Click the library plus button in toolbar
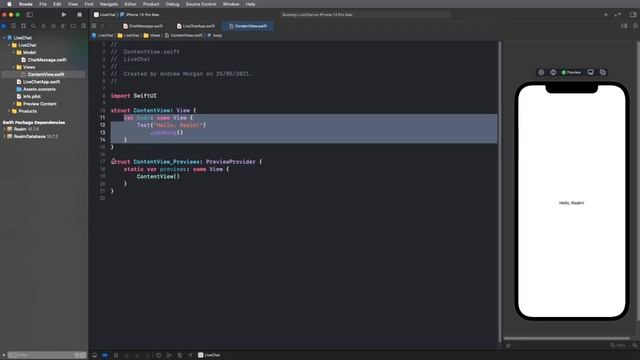This screenshot has height=360, width=640. click(x=606, y=14)
